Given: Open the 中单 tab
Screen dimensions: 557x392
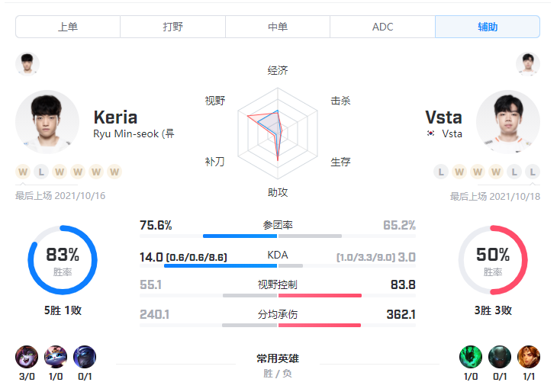Looking at the screenshot, I should tap(278, 27).
